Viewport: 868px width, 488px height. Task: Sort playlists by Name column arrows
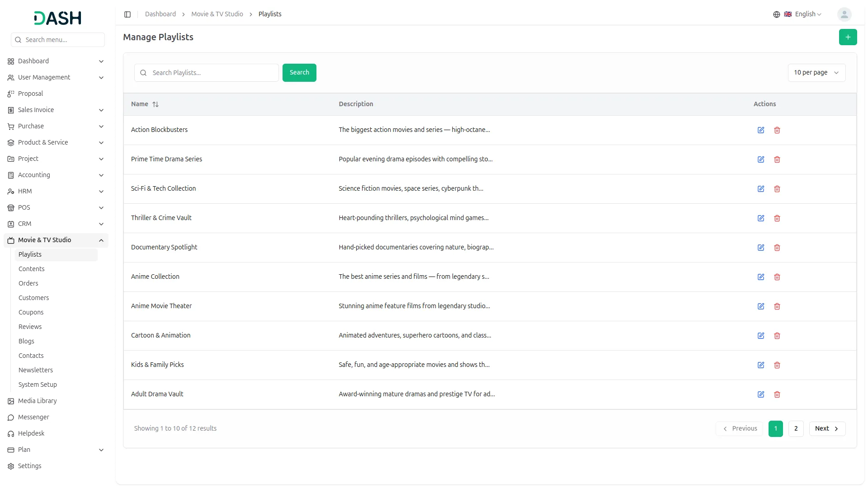(156, 104)
